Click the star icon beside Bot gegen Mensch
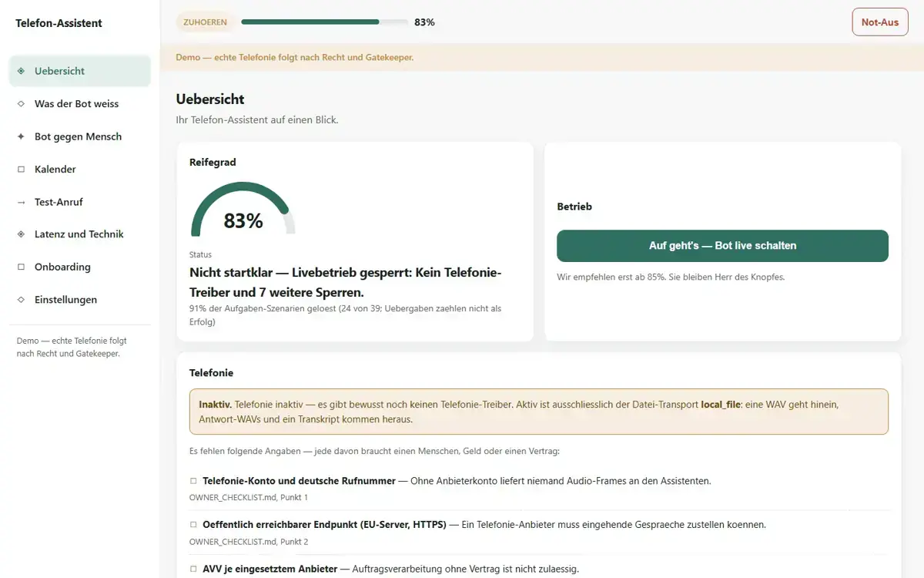This screenshot has width=924, height=578. [21, 136]
